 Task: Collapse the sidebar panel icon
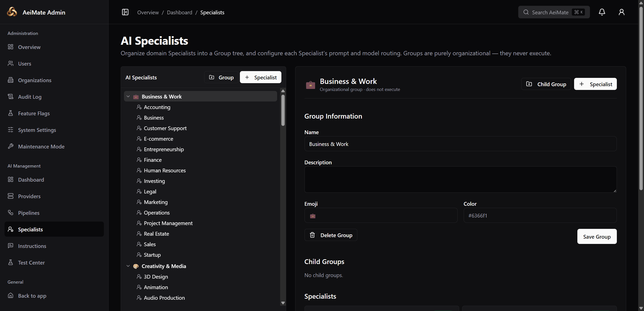pos(125,12)
